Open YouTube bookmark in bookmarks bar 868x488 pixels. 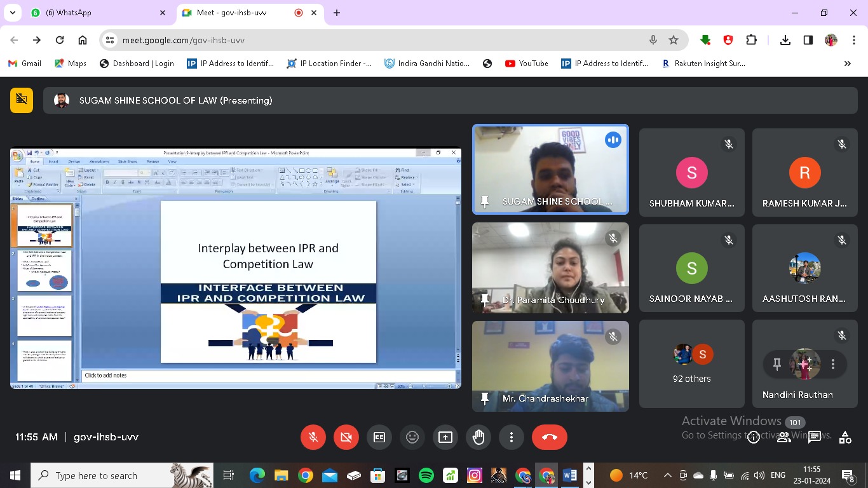click(526, 64)
